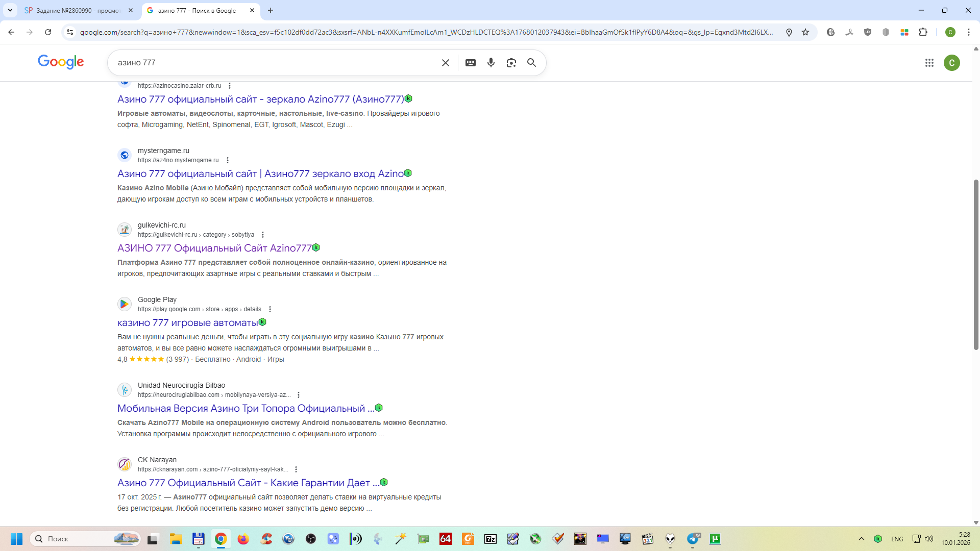Open the three-dot menu for mysterngame.ru result
This screenshot has width=980, height=551.
[x=228, y=160]
